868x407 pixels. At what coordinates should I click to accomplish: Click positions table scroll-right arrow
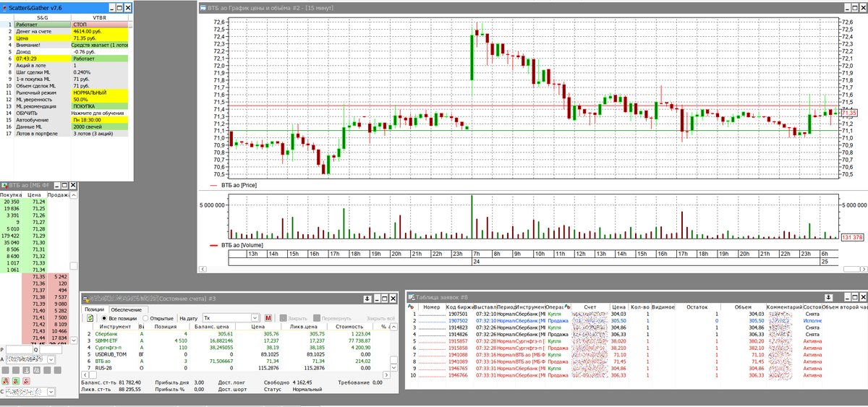(x=386, y=375)
